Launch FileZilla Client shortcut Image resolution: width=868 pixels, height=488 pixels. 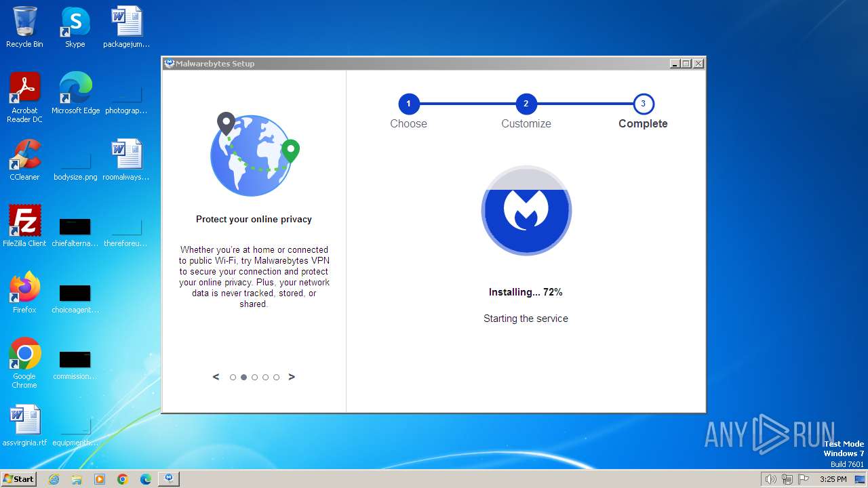click(24, 226)
